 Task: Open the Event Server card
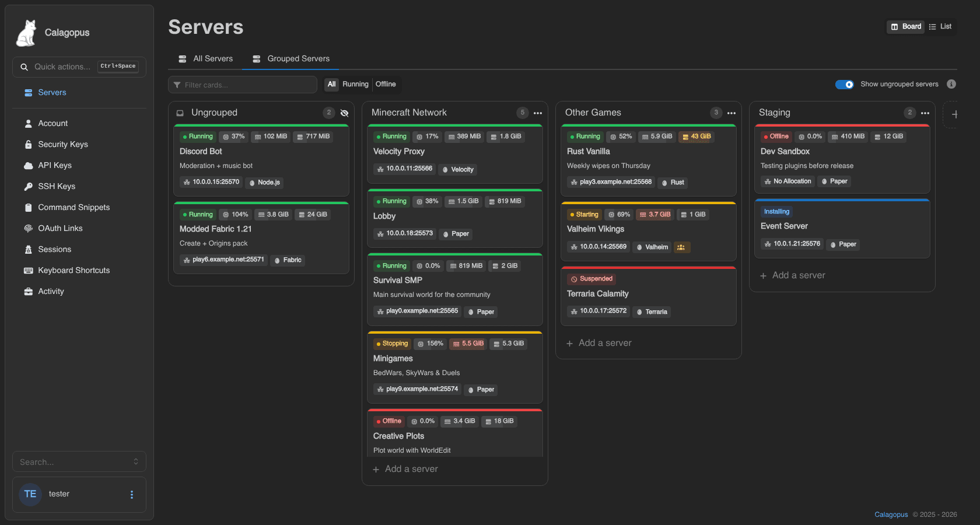pos(842,229)
